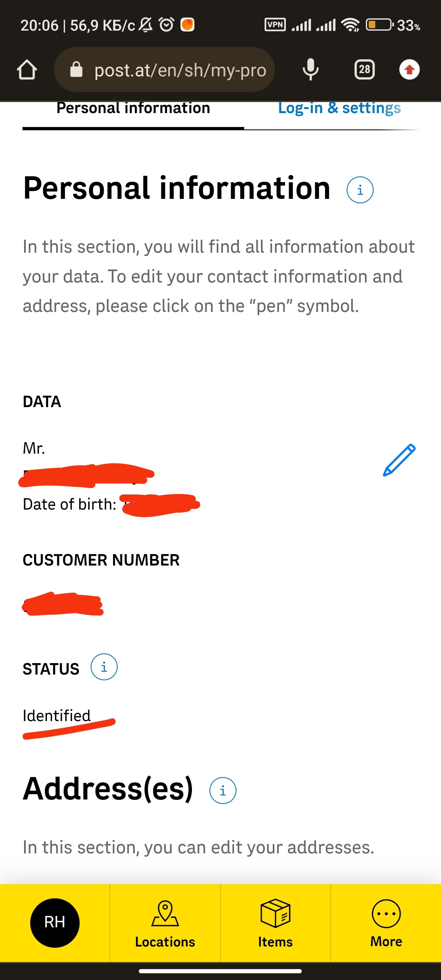Tap the info icon next to STATUS
The image size is (441, 980).
click(104, 667)
